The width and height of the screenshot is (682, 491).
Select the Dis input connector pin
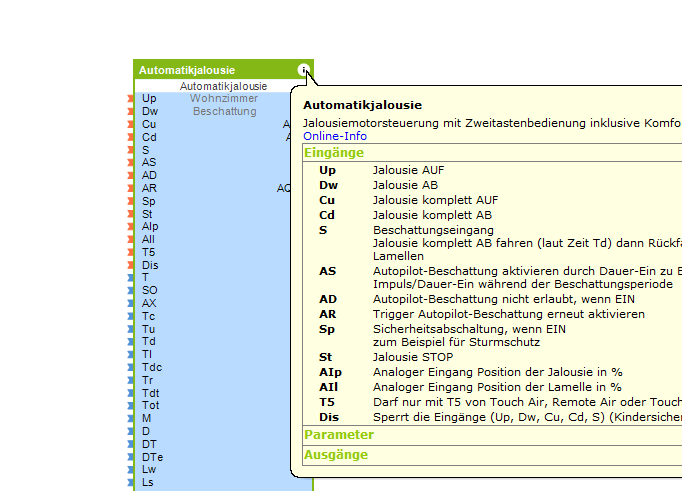point(131,265)
